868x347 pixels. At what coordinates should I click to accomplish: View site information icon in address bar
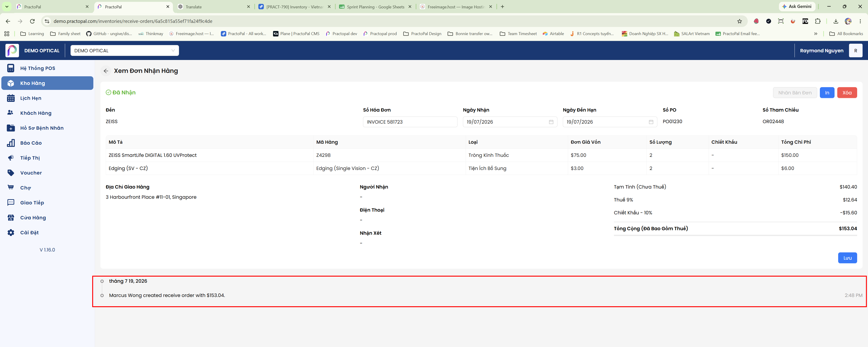pos(47,21)
